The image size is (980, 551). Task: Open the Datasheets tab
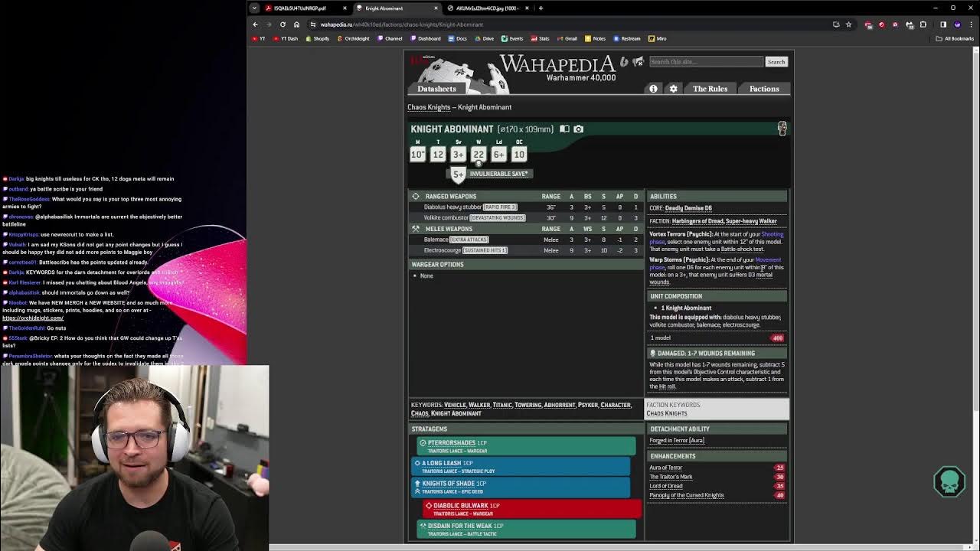coord(436,89)
